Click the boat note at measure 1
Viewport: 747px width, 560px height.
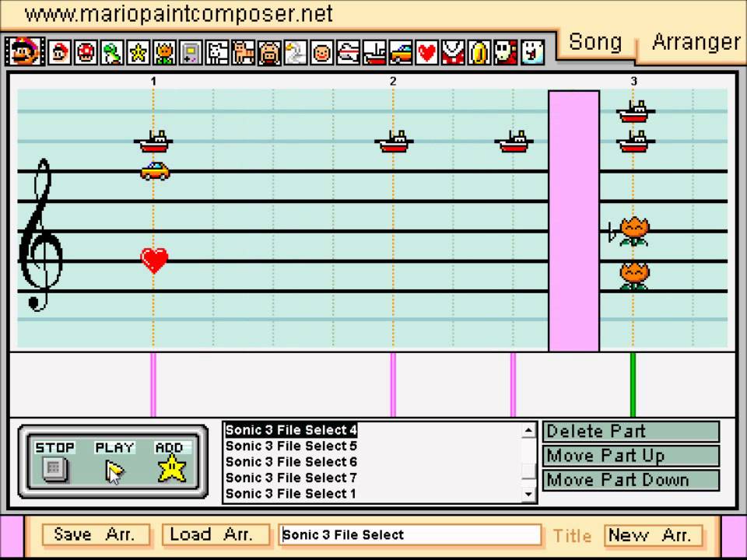tap(153, 142)
